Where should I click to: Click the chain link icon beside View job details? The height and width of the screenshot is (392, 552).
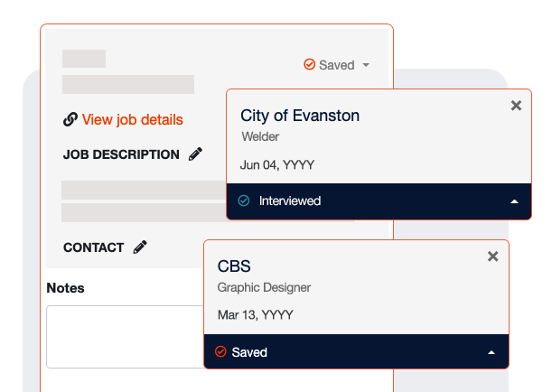coord(70,119)
